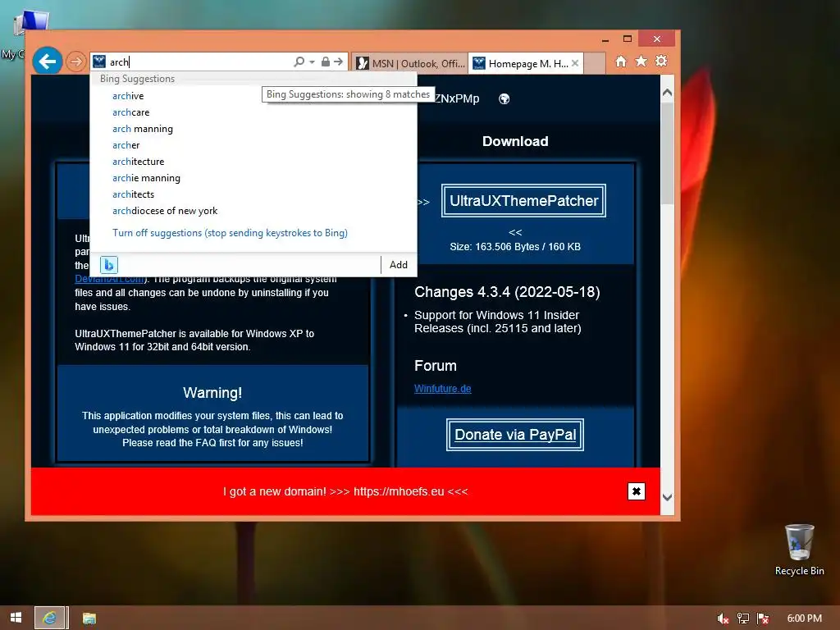This screenshot has width=840, height=630.
Task: Select the 'architecture' suggestion
Action: coord(253,162)
